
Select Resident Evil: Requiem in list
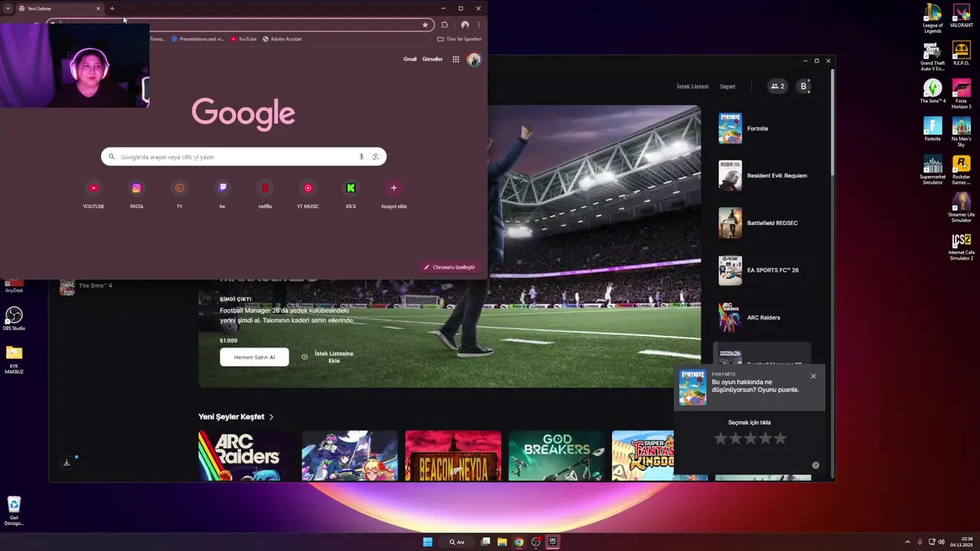[x=762, y=176]
